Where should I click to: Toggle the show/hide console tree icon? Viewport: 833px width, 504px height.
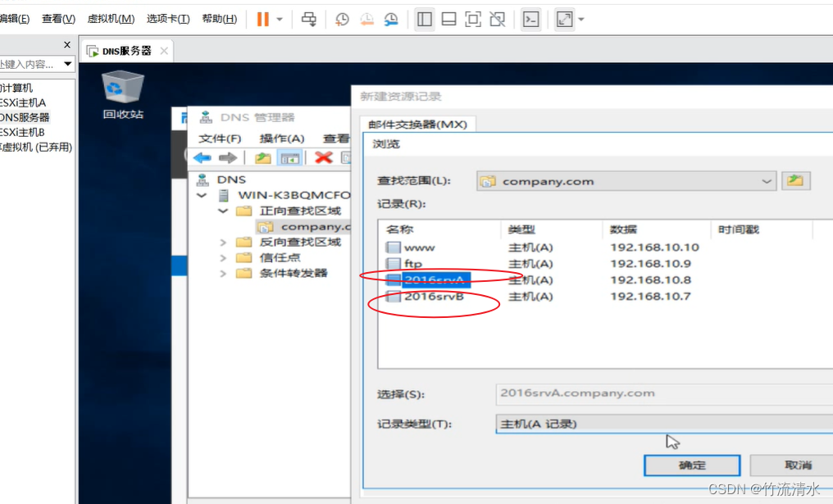[290, 157]
